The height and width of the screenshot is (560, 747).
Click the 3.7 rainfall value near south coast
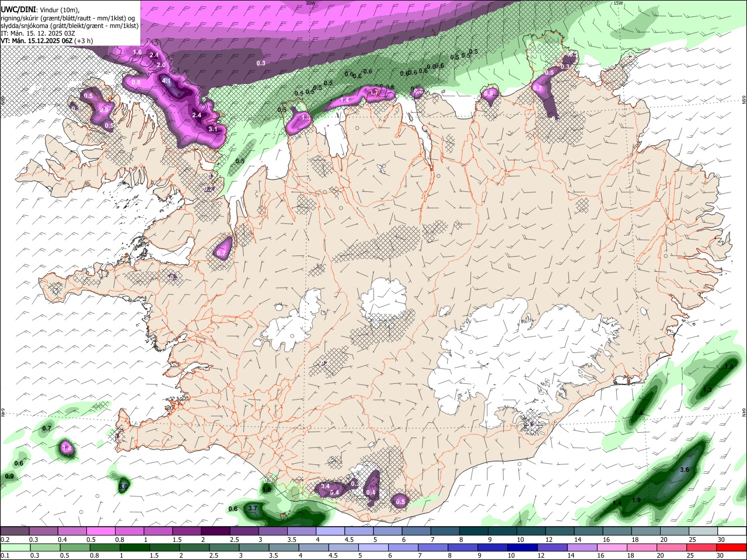pyautogui.click(x=253, y=508)
